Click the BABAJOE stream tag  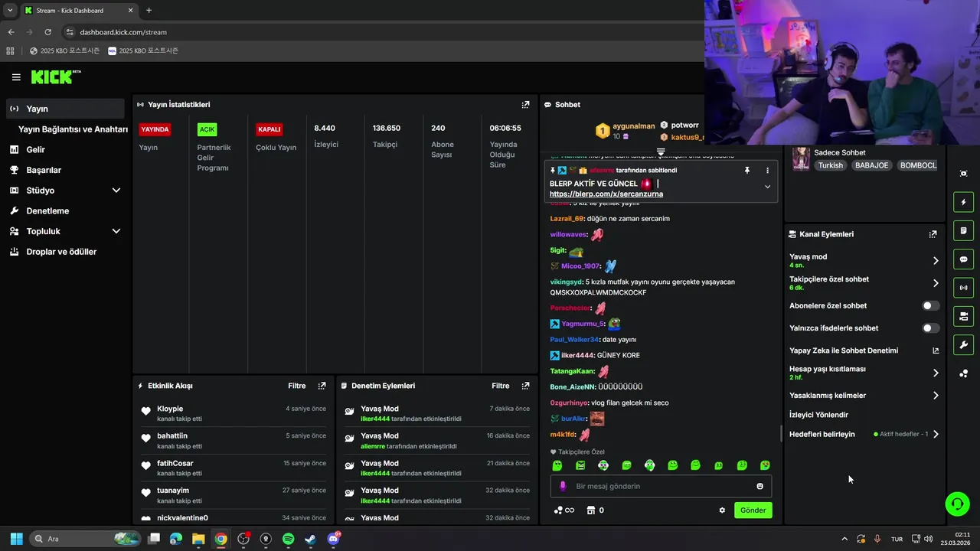[x=872, y=165]
